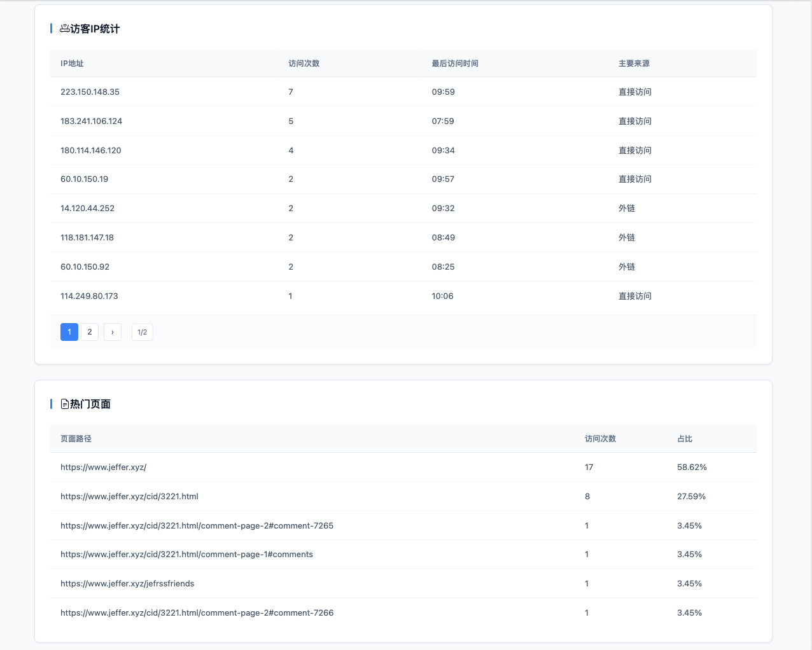Go to pagination page 2
This screenshot has height=650, width=812.
pyautogui.click(x=90, y=332)
